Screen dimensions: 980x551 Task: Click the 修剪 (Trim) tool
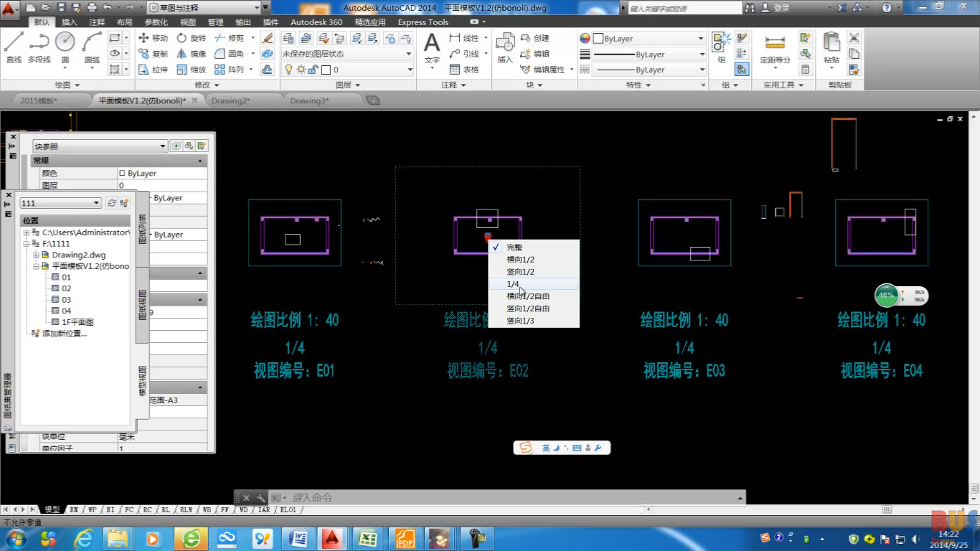(230, 38)
